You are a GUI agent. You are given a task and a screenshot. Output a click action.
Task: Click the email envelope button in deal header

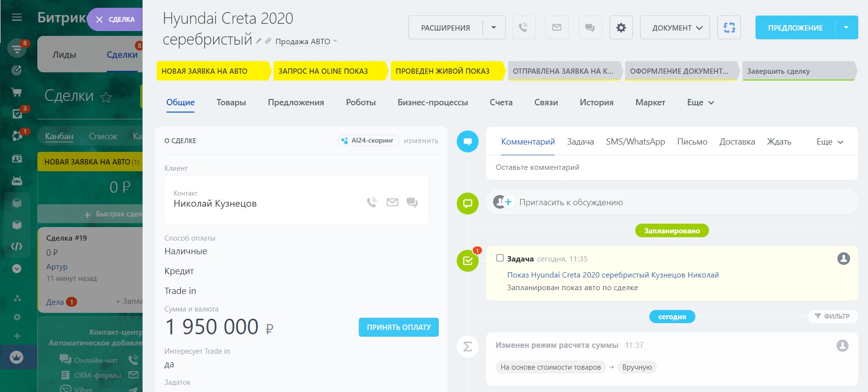point(557,28)
